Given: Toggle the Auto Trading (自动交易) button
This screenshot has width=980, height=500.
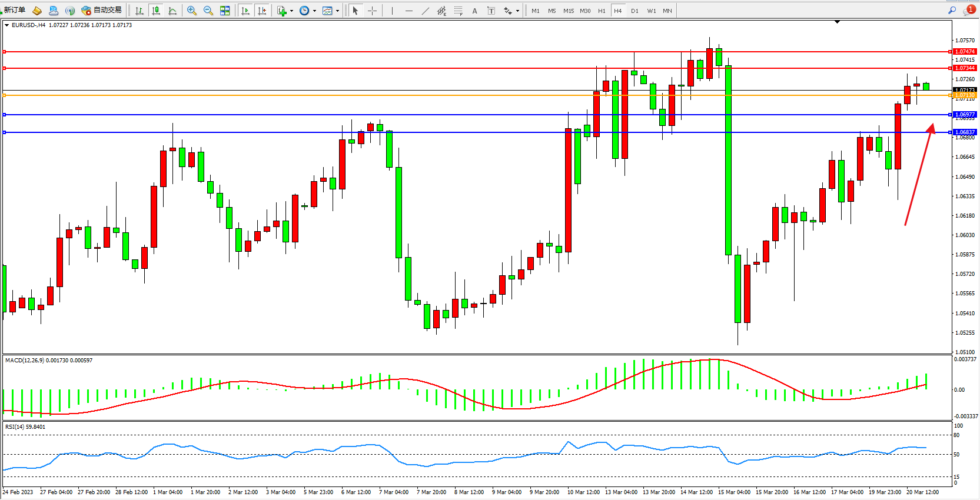Looking at the screenshot, I should tap(102, 11).
